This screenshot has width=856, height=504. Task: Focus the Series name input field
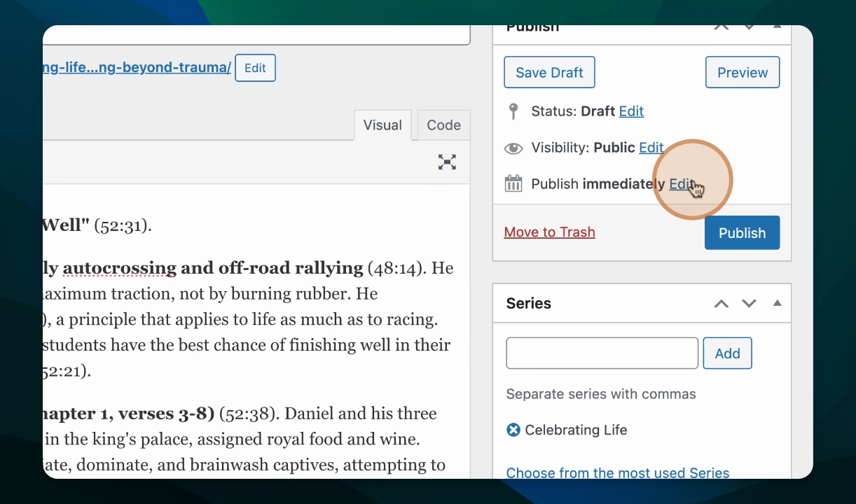coord(602,353)
